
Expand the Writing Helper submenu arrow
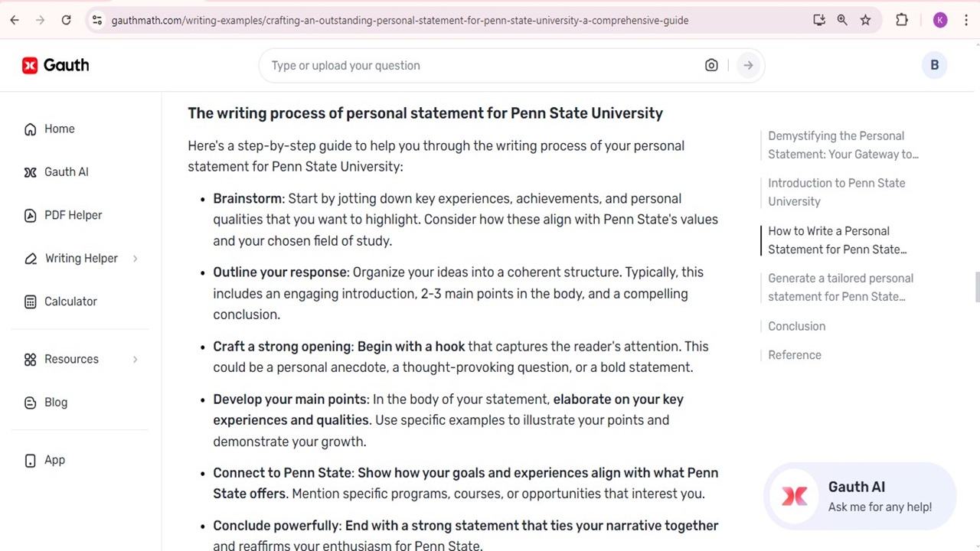(x=135, y=259)
